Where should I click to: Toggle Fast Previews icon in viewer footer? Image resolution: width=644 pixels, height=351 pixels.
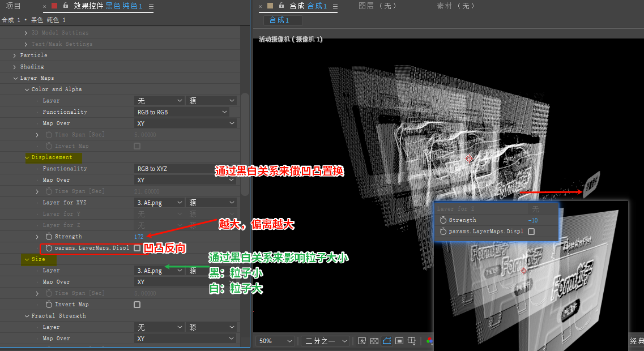362,341
